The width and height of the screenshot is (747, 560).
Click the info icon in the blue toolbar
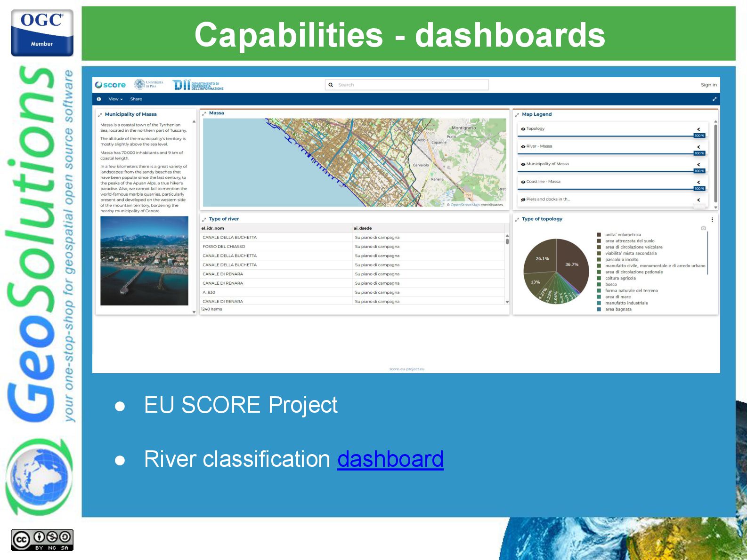(99, 99)
